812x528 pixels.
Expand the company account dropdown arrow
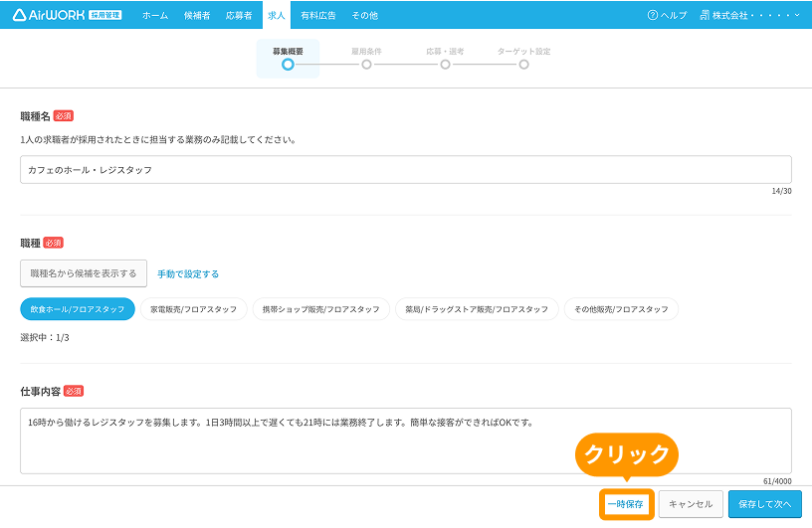tap(797, 15)
